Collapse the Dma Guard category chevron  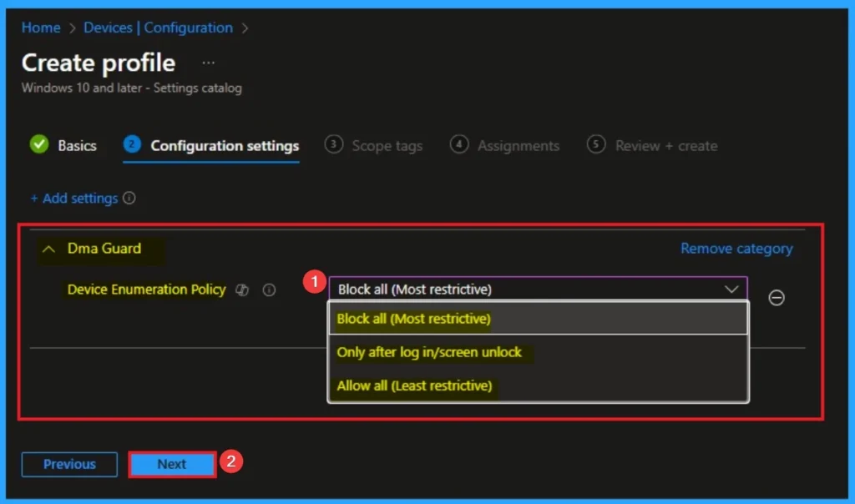pyautogui.click(x=49, y=249)
